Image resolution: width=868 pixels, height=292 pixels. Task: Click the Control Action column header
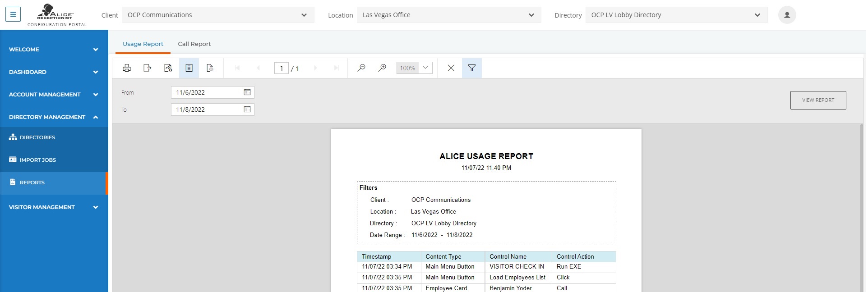(584, 256)
